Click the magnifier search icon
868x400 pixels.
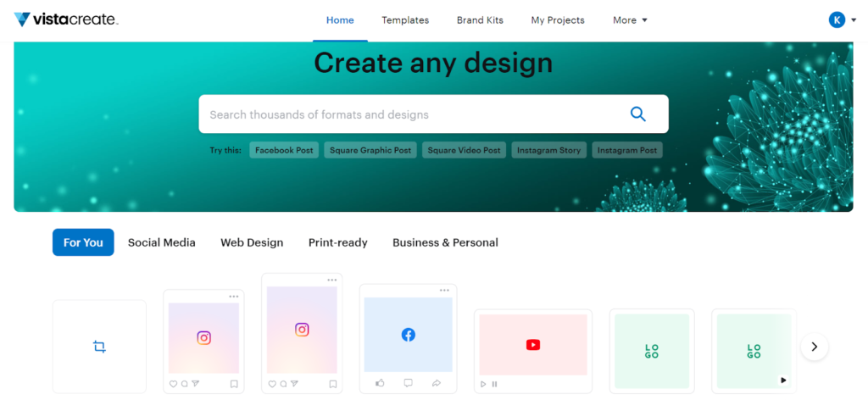click(638, 114)
